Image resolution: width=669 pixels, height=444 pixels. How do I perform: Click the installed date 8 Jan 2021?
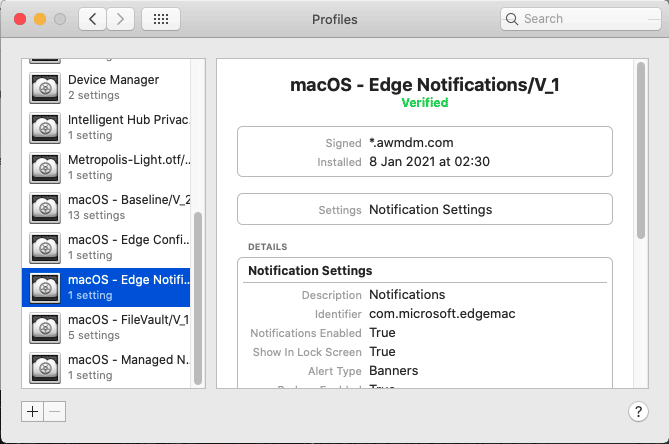[429, 162]
